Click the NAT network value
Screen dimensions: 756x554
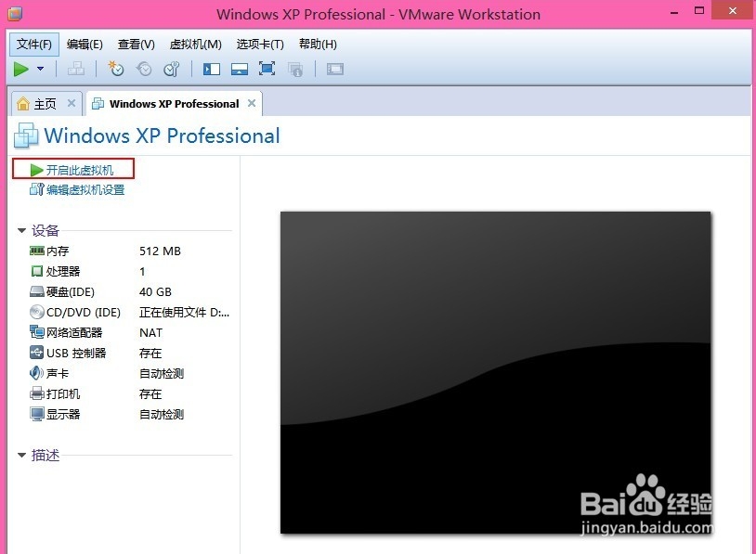click(x=150, y=333)
